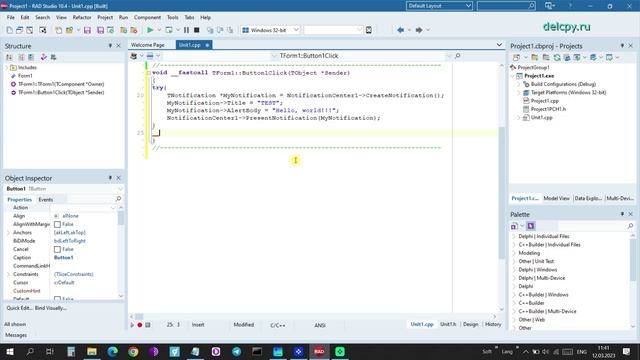
Task: Close the Unit1.cpp editor tab
Action: [x=207, y=45]
